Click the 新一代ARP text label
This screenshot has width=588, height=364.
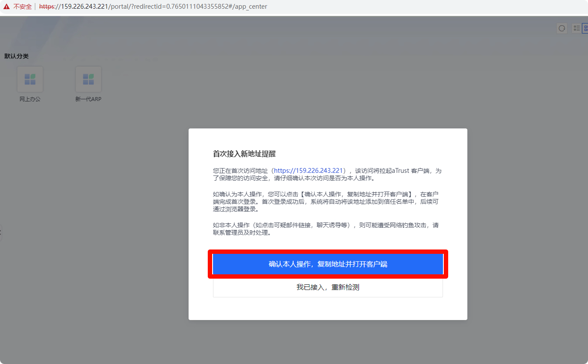88,99
